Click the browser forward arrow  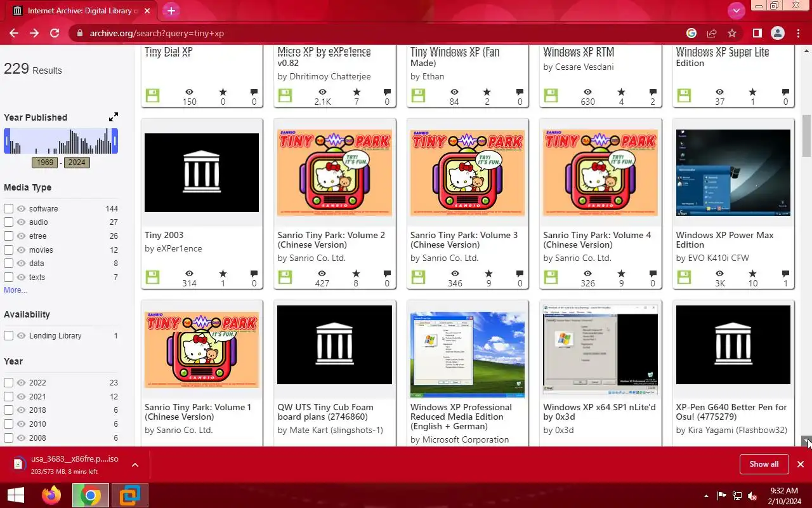(x=34, y=33)
